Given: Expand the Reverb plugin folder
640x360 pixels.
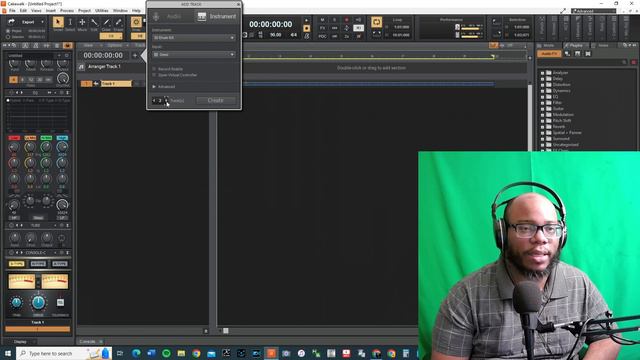Looking at the screenshot, I should click(542, 127).
